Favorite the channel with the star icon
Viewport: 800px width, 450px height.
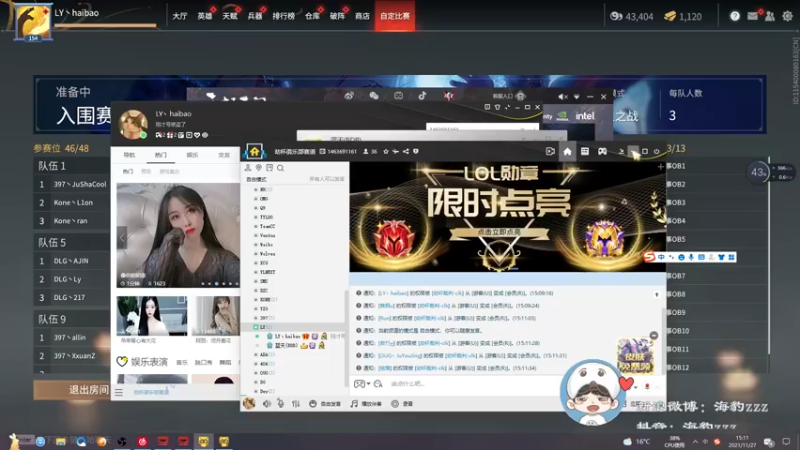[386, 152]
